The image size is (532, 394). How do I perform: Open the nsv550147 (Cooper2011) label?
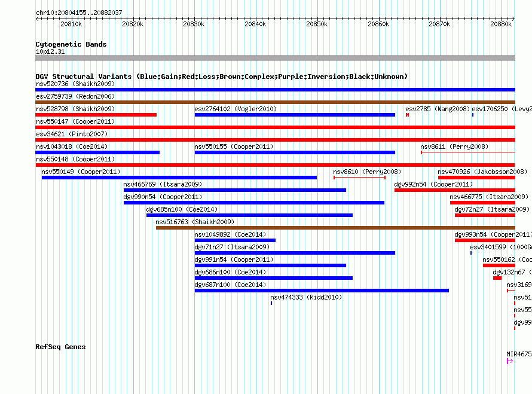click(x=75, y=121)
